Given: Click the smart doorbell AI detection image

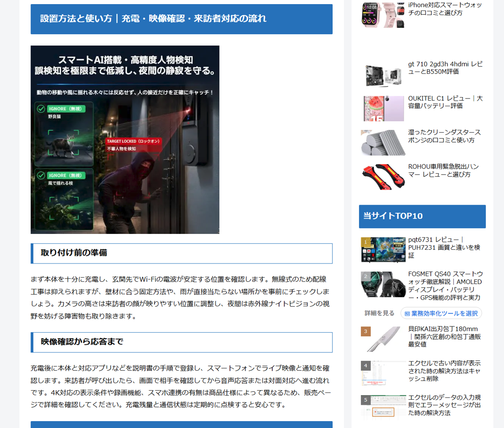Looking at the screenshot, I should (125, 140).
